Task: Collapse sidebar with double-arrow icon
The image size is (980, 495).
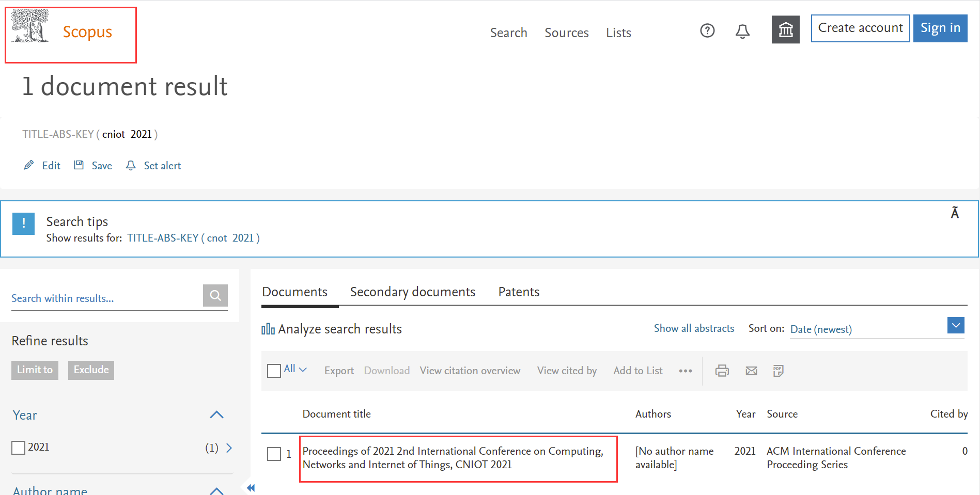Action: coord(251,488)
